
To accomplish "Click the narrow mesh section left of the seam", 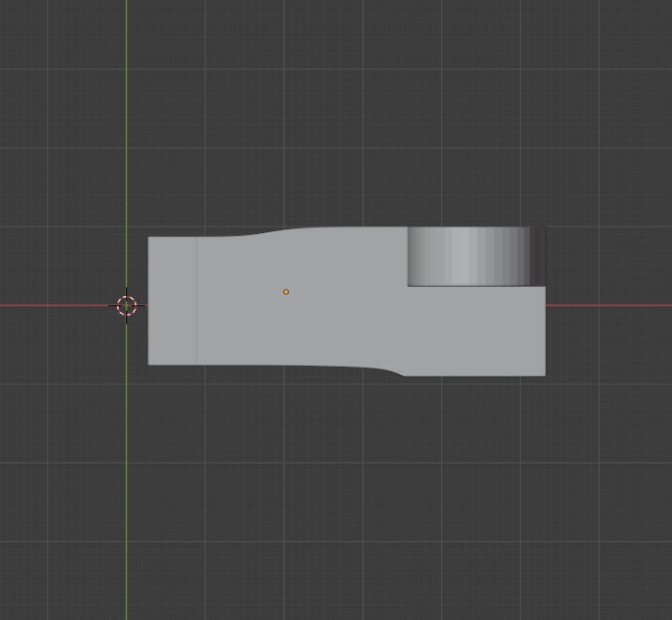I will click(x=172, y=301).
